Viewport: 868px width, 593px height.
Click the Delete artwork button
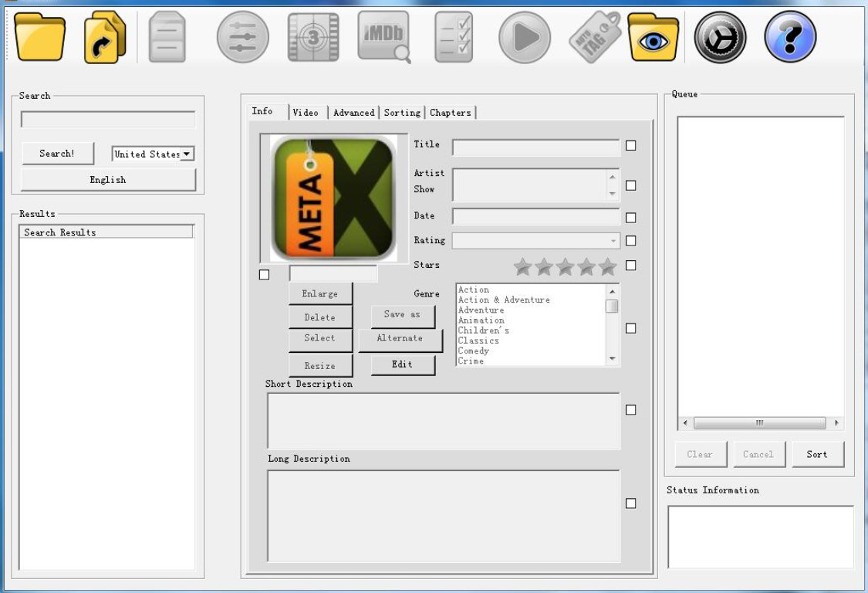point(320,317)
